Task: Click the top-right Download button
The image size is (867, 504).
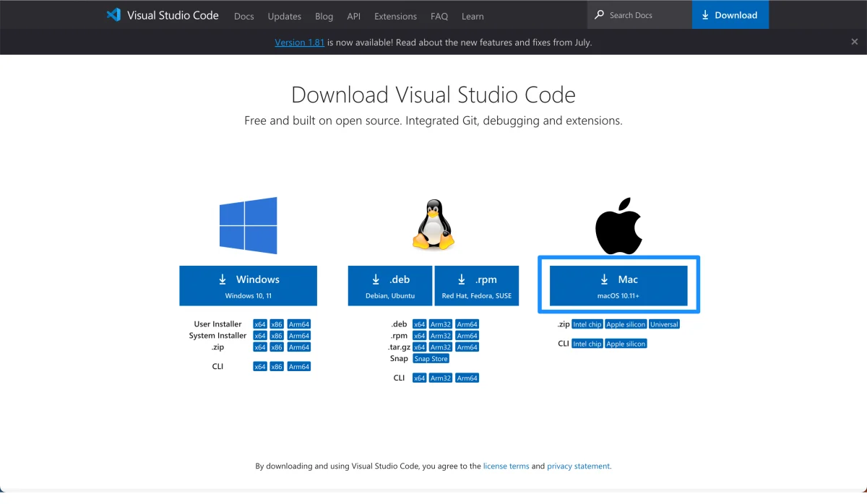Action: click(x=730, y=15)
